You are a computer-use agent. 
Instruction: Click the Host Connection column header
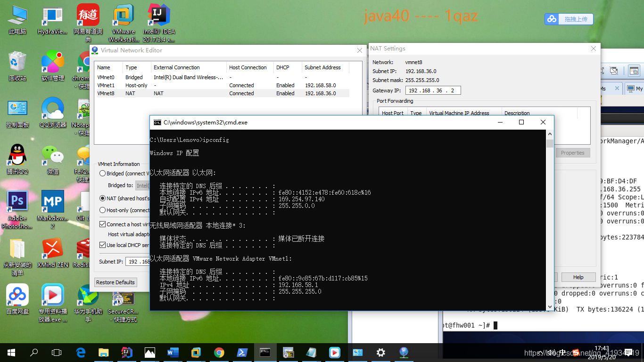click(250, 67)
